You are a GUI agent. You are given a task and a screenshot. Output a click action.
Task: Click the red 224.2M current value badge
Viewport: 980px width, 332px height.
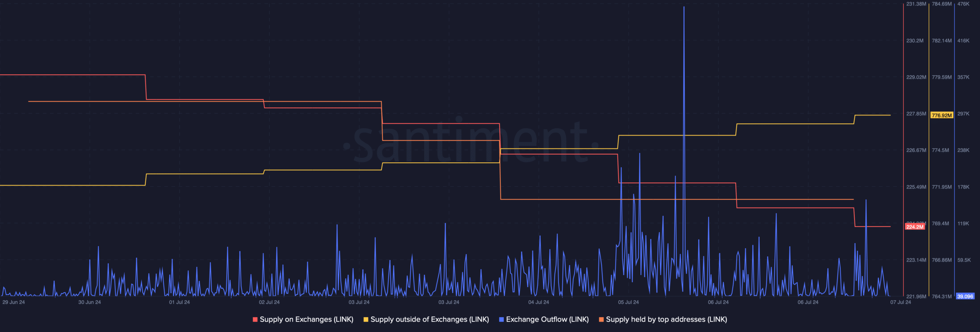coord(915,227)
